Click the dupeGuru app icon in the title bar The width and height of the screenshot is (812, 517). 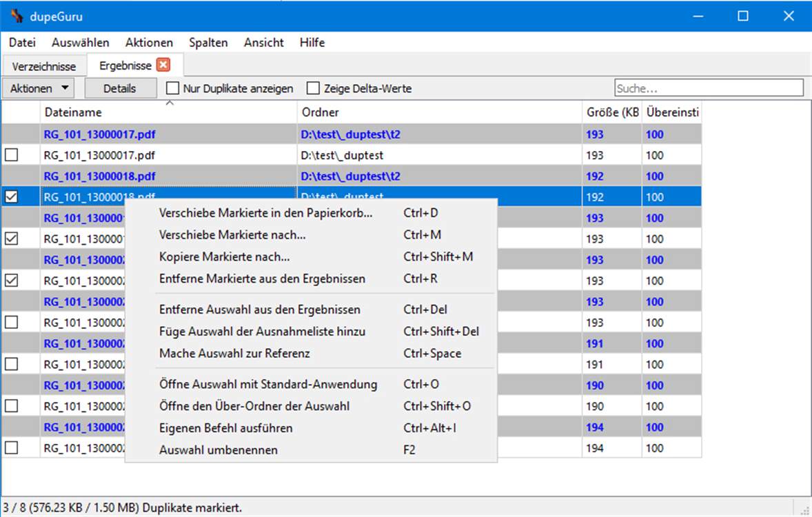[x=17, y=16]
